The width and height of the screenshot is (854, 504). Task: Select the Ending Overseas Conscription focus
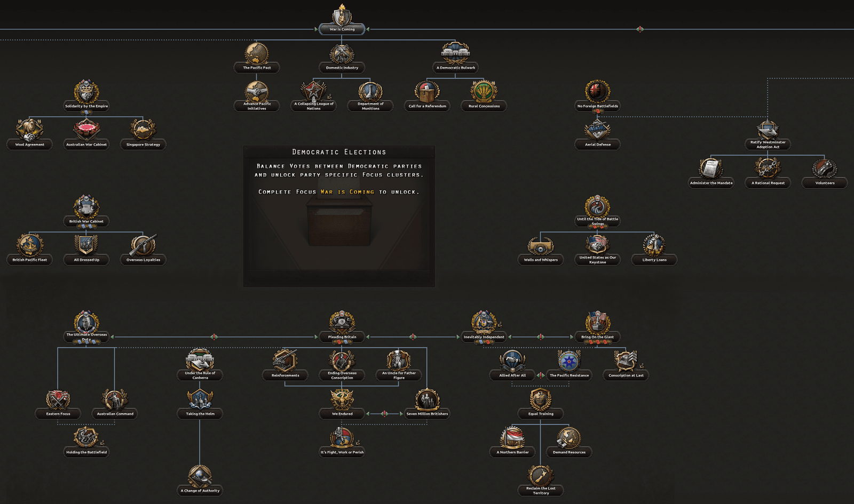tap(342, 366)
